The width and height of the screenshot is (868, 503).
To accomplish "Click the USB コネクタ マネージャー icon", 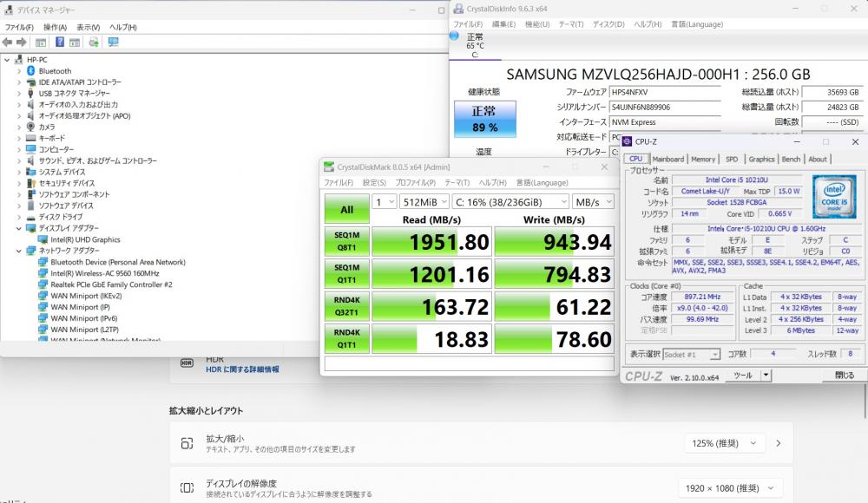I will (31, 93).
